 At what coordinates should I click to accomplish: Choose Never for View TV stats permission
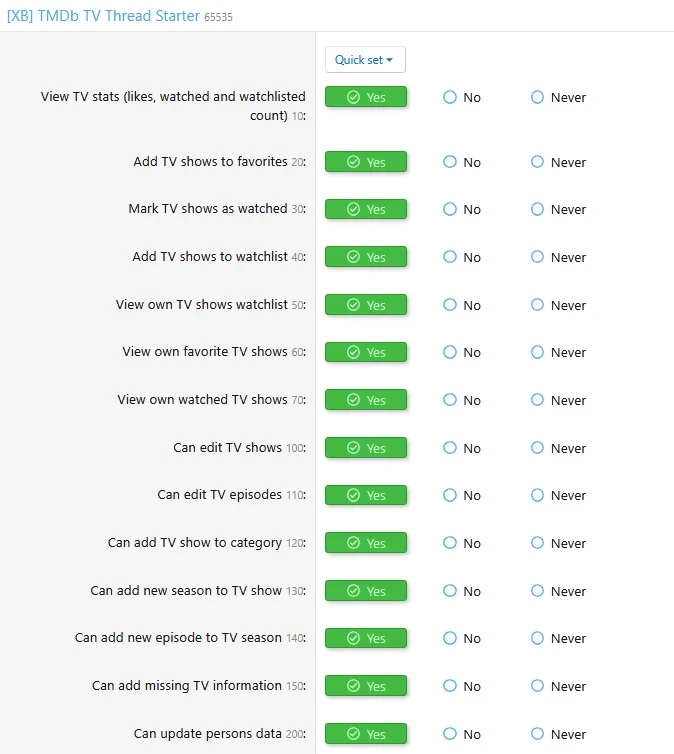pyautogui.click(x=538, y=97)
